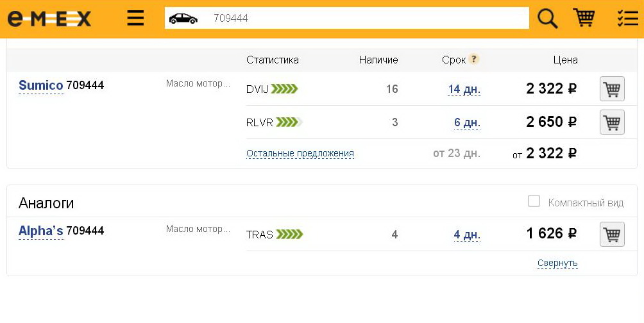Open the Alpha's brand link
This screenshot has width=644, height=323.
coord(40,231)
